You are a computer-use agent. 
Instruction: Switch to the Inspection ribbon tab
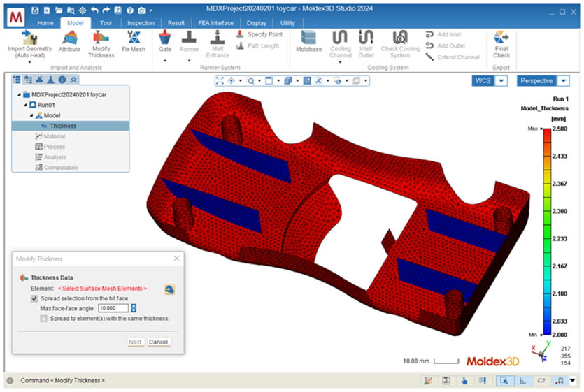[x=141, y=23]
